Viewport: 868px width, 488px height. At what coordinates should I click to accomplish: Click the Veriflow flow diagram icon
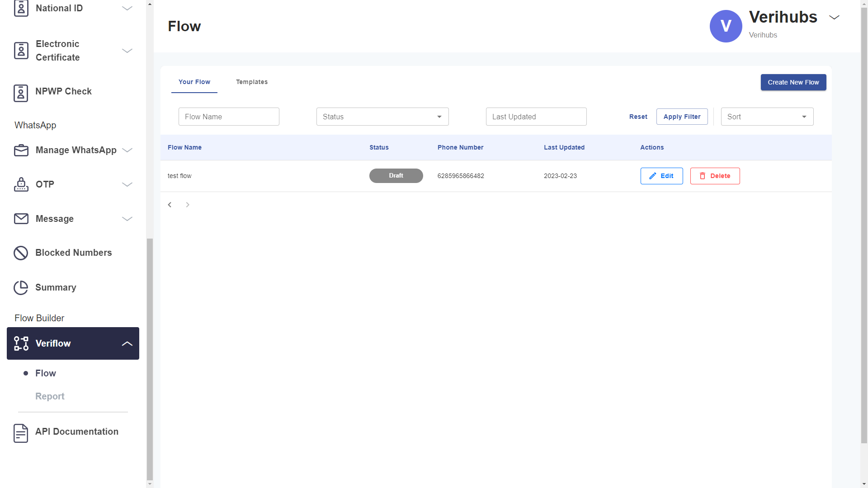[21, 343]
